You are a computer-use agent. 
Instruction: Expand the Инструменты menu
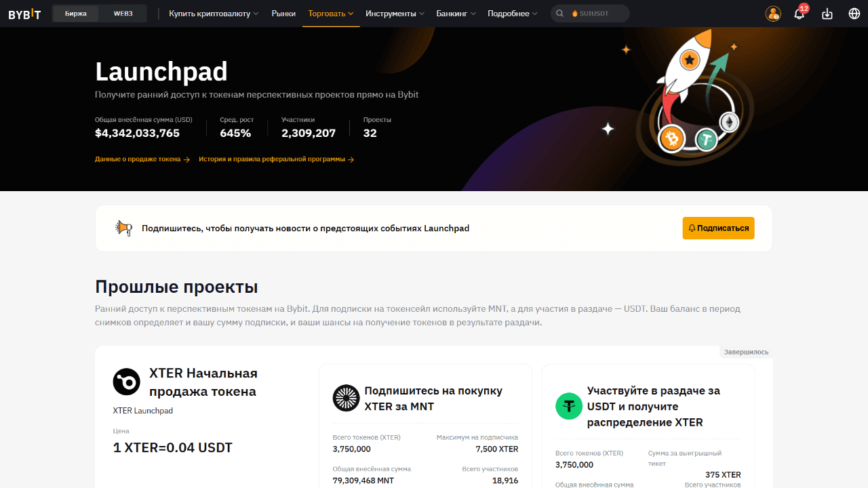395,14
